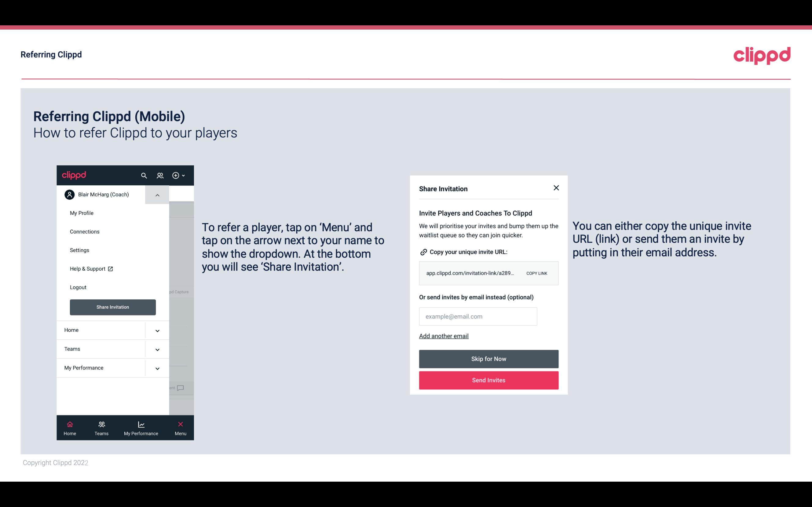This screenshot has width=812, height=507.
Task: Click the user profile icon next to Blair McHarg
Action: (x=70, y=194)
